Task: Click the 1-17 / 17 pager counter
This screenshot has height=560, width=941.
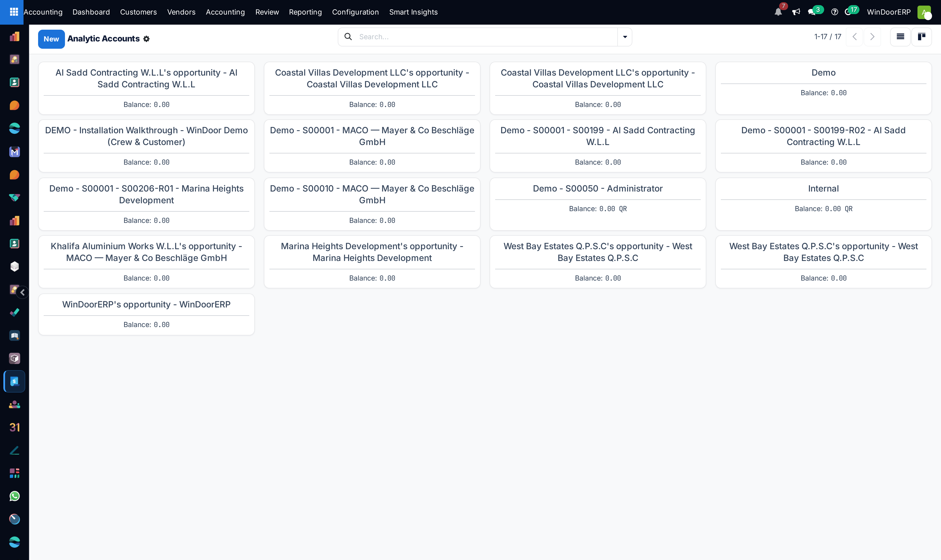Action: (x=828, y=37)
